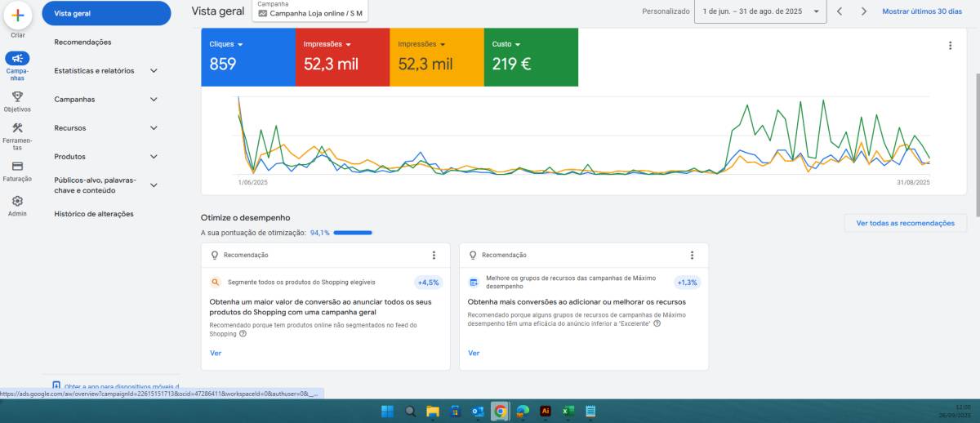Screen dimensions: 980x423
Task: Click lightbulb icon on Máximo desempenho recommendation
Action: tap(473, 255)
